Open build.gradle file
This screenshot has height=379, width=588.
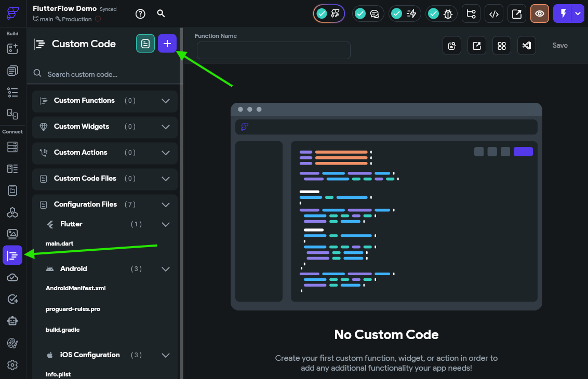click(63, 330)
